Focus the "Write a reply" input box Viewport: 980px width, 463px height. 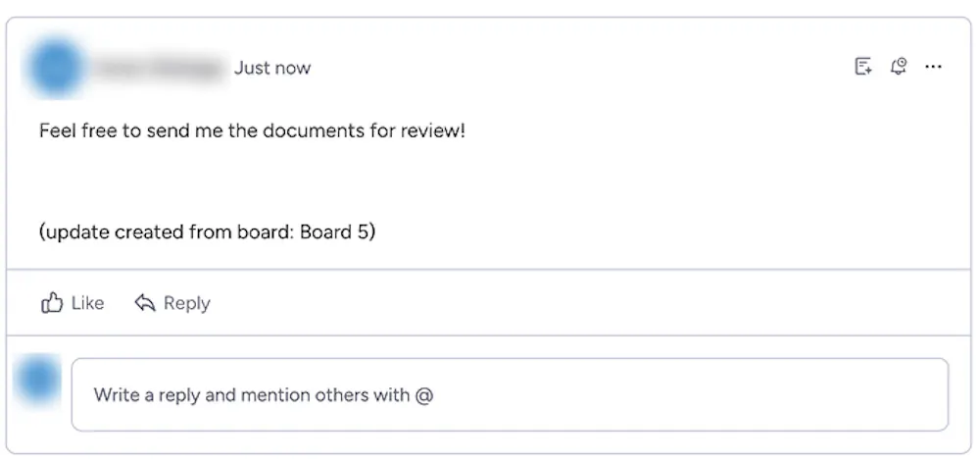(510, 394)
